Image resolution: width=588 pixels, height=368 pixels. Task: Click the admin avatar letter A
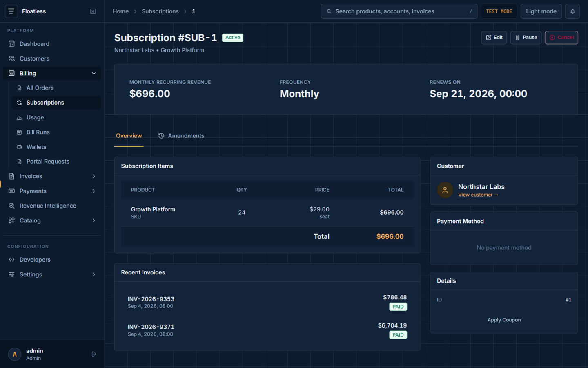[x=15, y=354]
